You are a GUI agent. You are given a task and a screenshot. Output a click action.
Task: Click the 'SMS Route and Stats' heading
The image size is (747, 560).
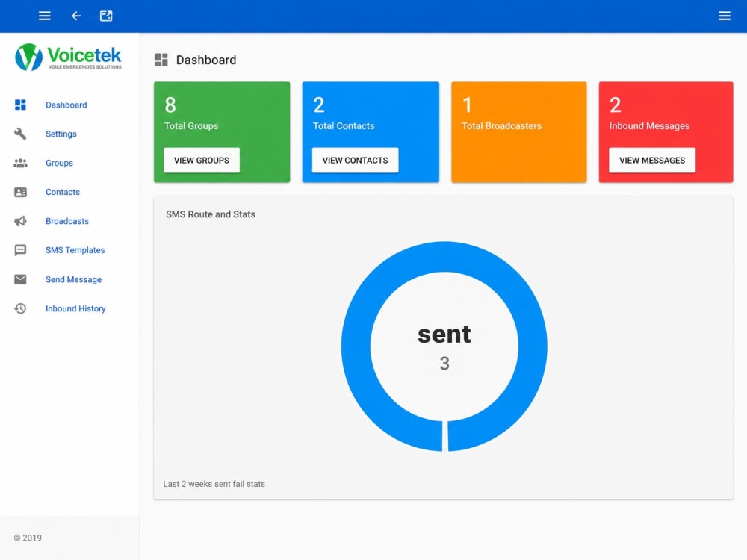tap(211, 214)
